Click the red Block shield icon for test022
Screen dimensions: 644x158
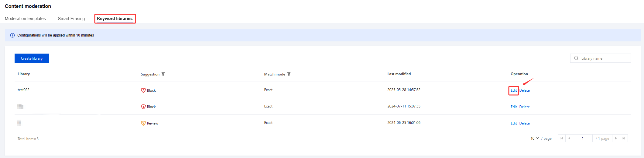click(x=143, y=90)
